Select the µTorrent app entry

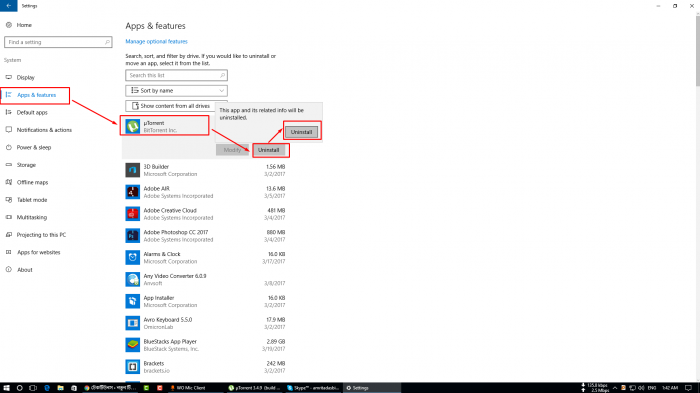coord(164,126)
